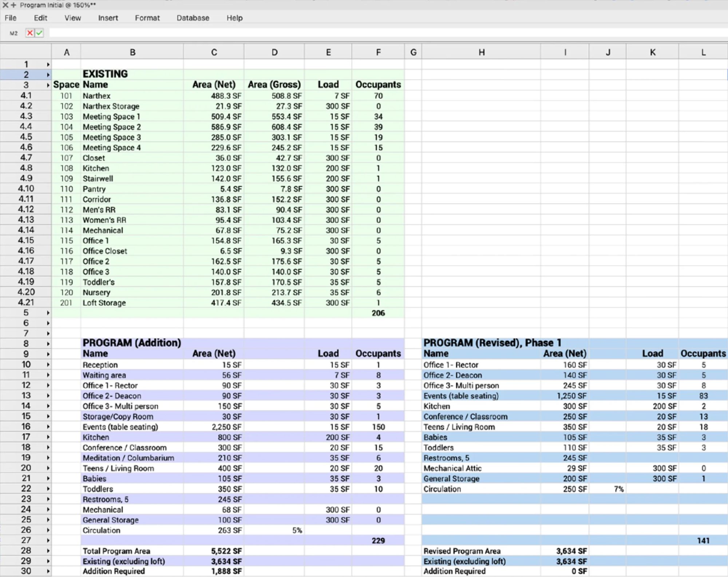Click the formula entry bar

(x=364, y=33)
